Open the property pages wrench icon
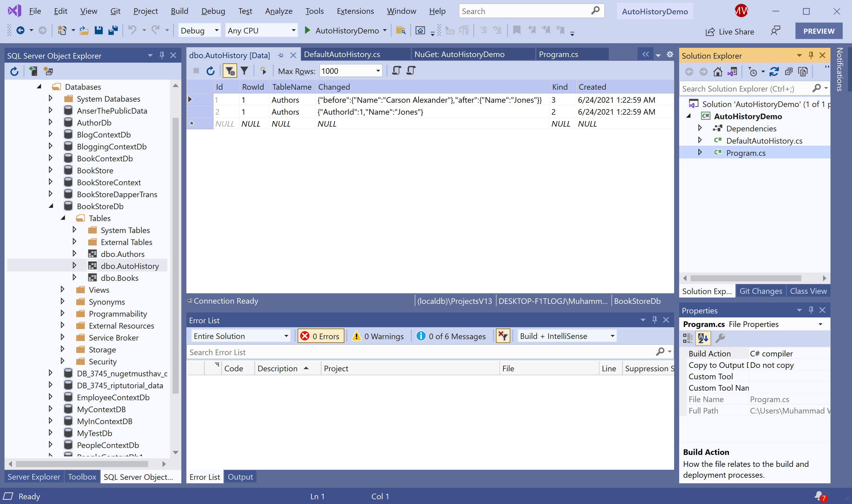This screenshot has width=852, height=504. pos(720,338)
